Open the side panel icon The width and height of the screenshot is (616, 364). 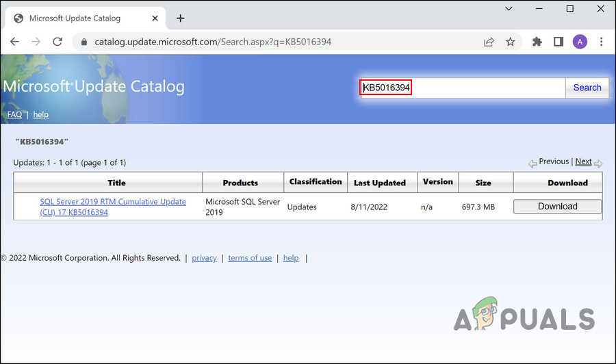pyautogui.click(x=559, y=42)
